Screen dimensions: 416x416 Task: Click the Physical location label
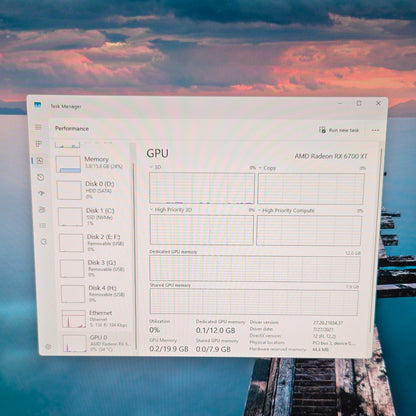pos(267,342)
